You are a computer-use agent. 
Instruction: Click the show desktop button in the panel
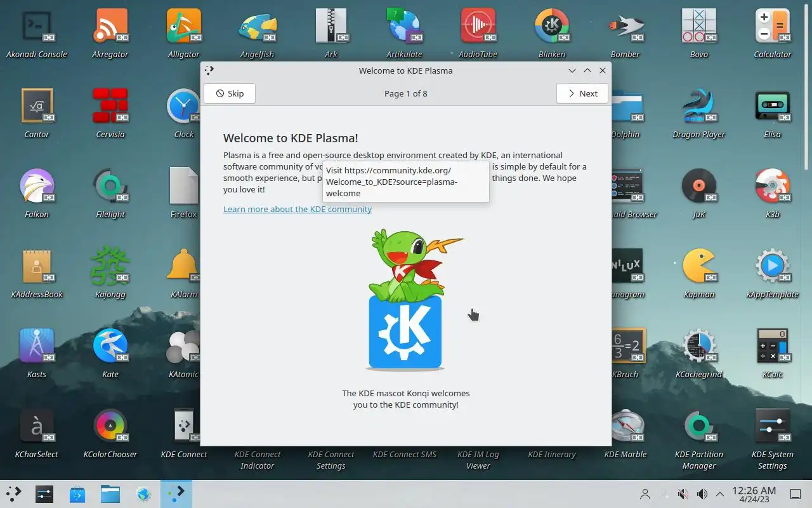796,494
